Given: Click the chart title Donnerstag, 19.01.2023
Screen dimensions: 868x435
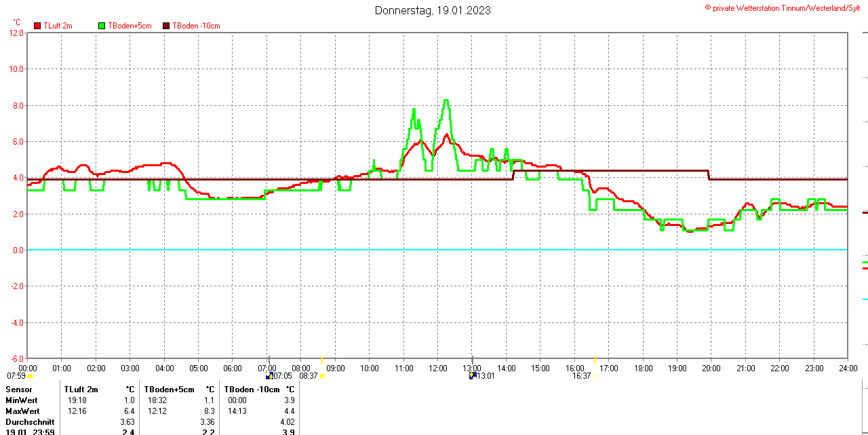Looking at the screenshot, I should click(x=433, y=10).
